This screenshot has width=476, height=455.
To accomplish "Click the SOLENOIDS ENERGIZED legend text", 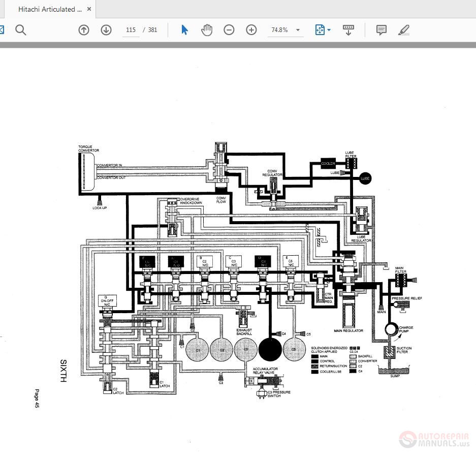I will (329, 348).
